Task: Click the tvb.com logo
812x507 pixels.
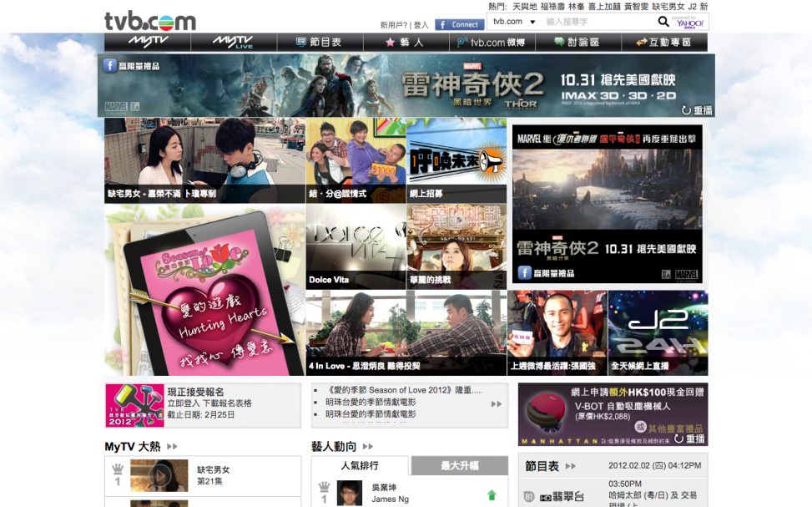Action: [x=150, y=21]
